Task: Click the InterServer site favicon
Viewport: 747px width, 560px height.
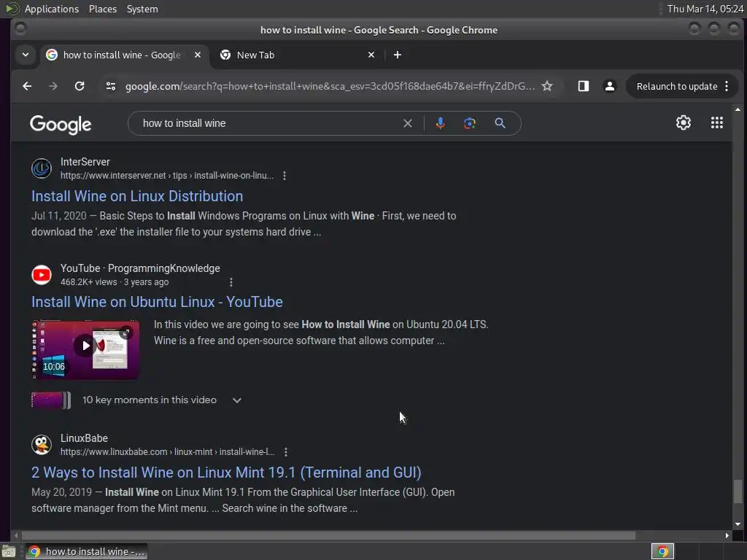Action: point(42,168)
